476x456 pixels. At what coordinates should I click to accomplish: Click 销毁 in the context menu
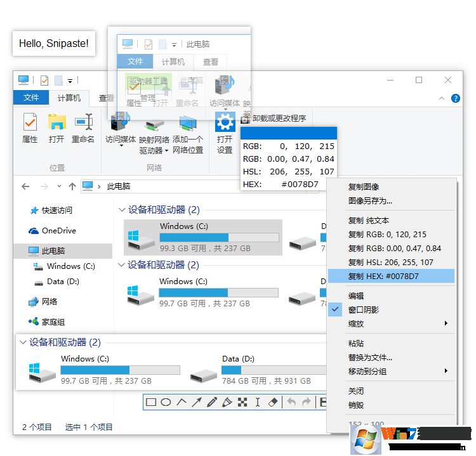pyautogui.click(x=391, y=405)
